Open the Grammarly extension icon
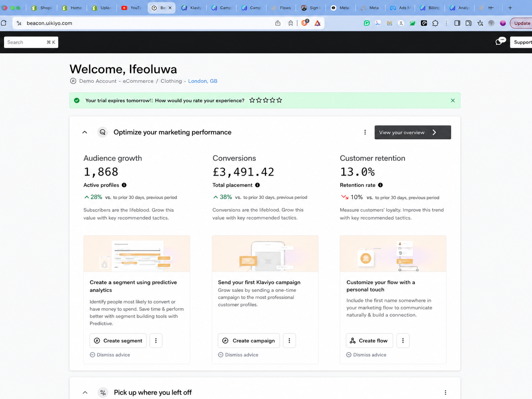532x399 pixels. point(367,23)
